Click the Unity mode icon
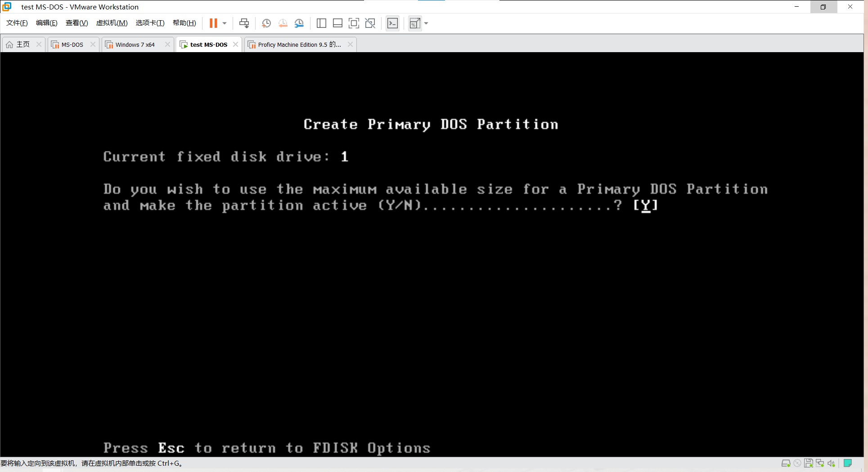The image size is (868, 472). pyautogui.click(x=370, y=23)
